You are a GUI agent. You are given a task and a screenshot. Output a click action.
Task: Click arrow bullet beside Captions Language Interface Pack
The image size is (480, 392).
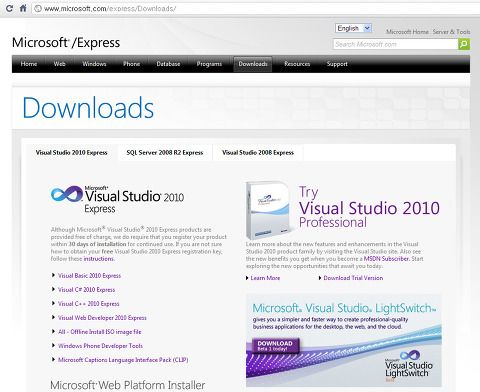click(53, 359)
